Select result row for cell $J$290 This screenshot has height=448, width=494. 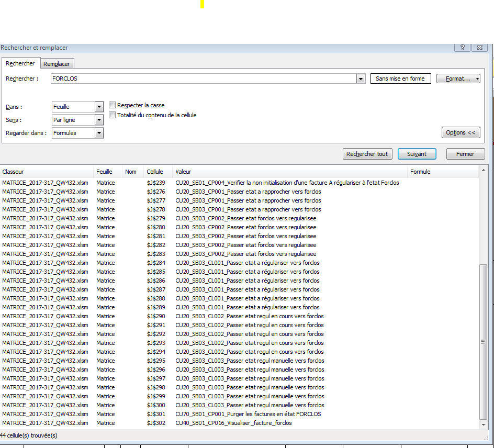(x=240, y=316)
